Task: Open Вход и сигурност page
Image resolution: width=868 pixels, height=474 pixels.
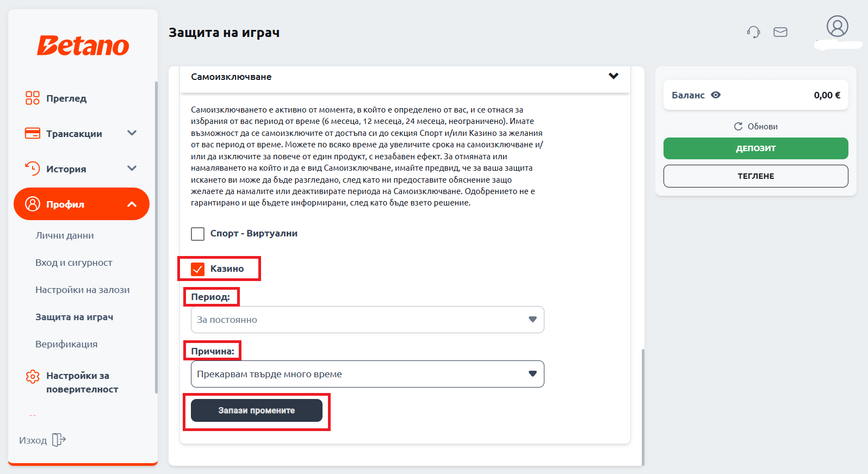Action: [74, 263]
